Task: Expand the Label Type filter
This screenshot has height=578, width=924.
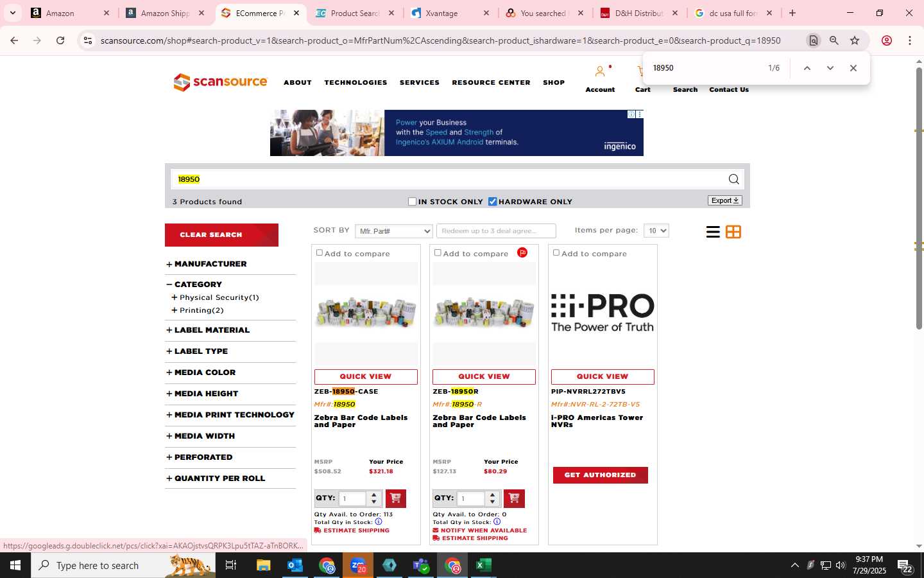Action: coord(197,351)
